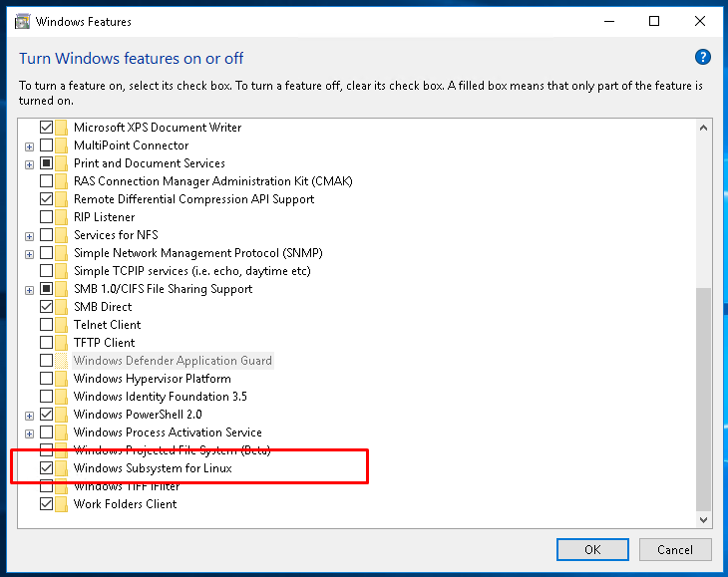Select the Simple TCPIP services row text
The height and width of the screenshot is (577, 728).
192,271
